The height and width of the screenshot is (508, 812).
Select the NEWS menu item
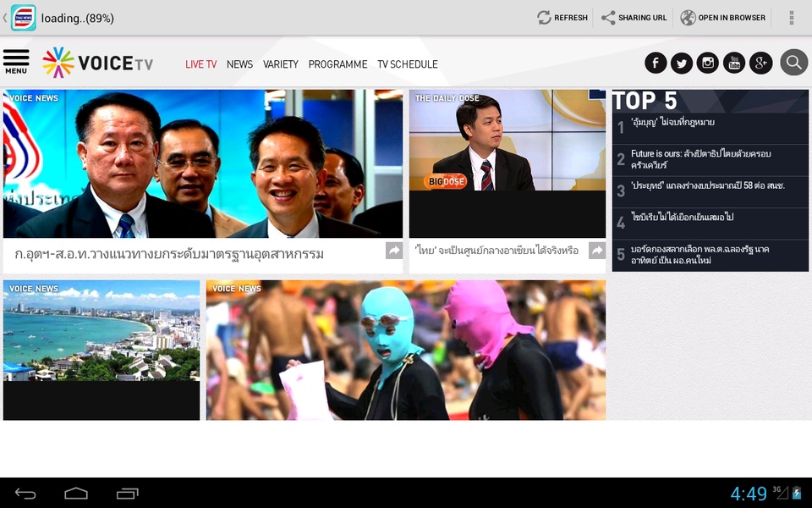(x=239, y=64)
